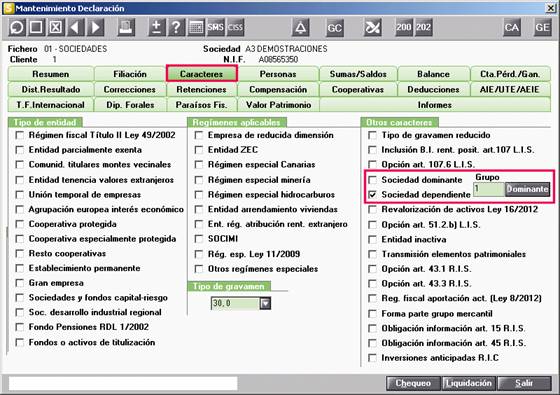Check Régimen fiscal Título II Ley 49/2002

[x=20, y=135]
